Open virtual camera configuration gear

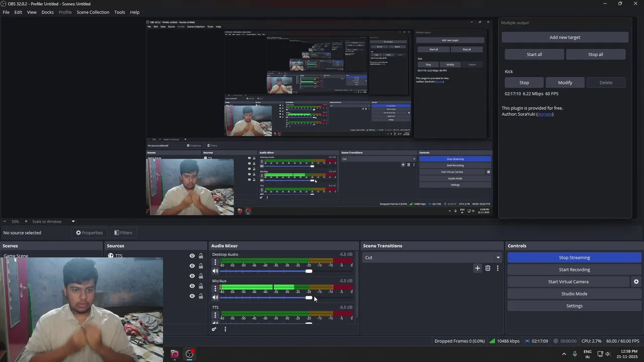click(636, 282)
